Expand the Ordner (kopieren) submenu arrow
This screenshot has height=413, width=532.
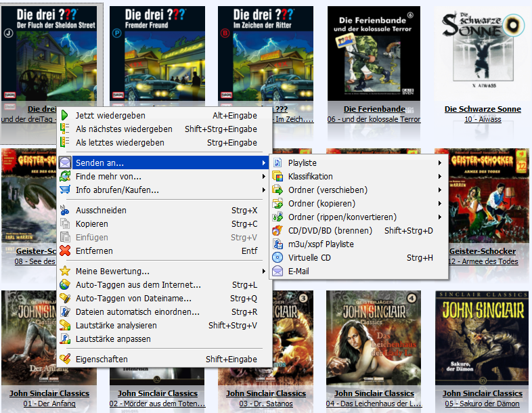[x=440, y=204]
